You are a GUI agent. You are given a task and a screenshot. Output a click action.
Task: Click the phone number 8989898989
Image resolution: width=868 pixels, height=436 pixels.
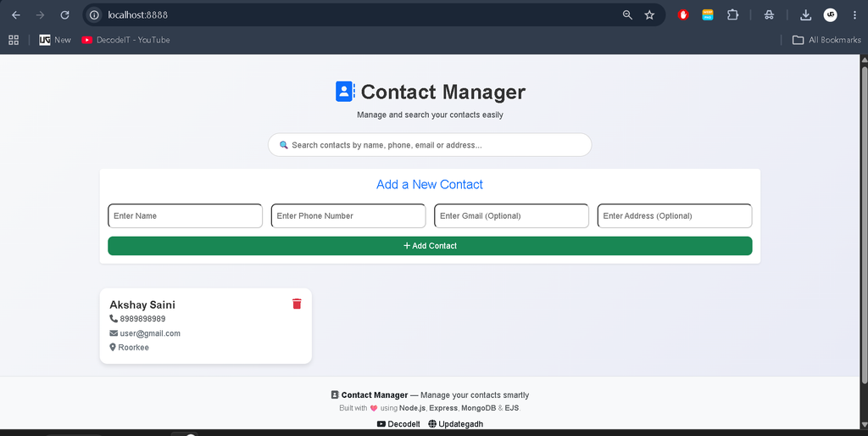coord(142,319)
